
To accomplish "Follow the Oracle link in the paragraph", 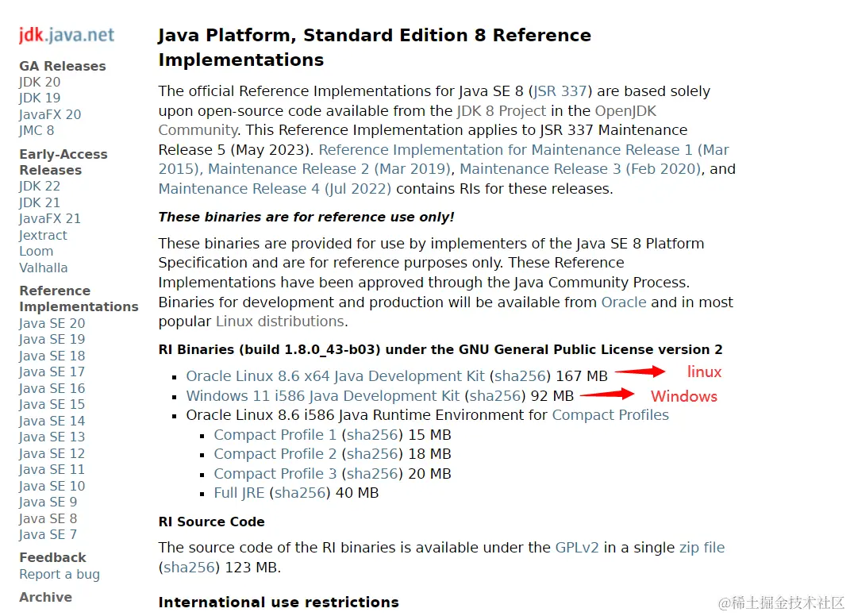I will 624,302.
